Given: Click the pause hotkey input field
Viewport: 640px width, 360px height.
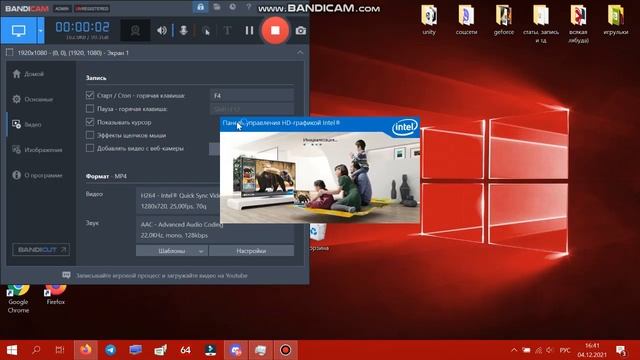Looking at the screenshot, I should click(x=252, y=109).
